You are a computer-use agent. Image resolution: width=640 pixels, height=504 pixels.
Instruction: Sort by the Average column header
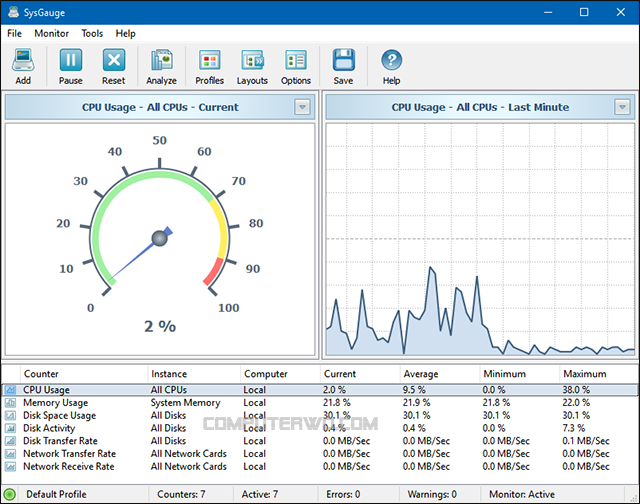click(440, 374)
